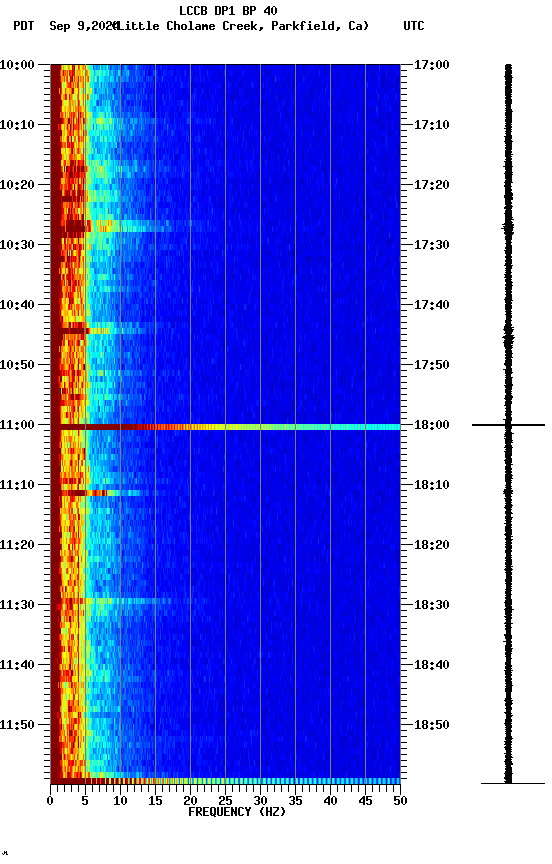Click the '40' frequency axis tick label
Image resolution: width=552 pixels, height=864 pixels.
pos(331,802)
